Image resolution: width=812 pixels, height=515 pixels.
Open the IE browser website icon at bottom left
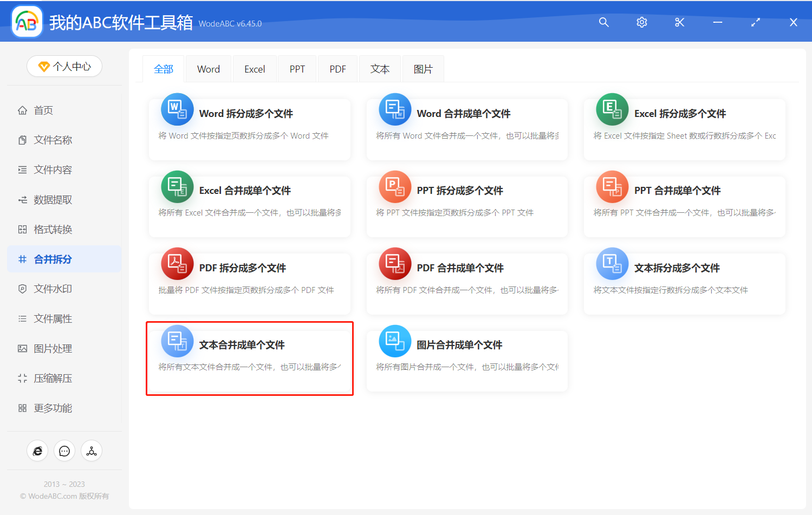point(37,451)
